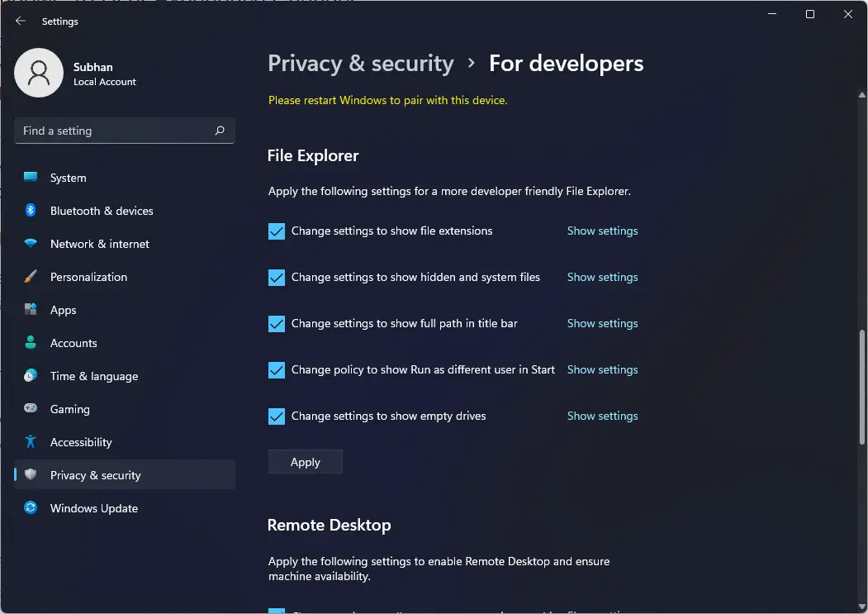Screen dimensions: 868x614
Task: Click the scrollbar down arrow
Action: pos(862,607)
